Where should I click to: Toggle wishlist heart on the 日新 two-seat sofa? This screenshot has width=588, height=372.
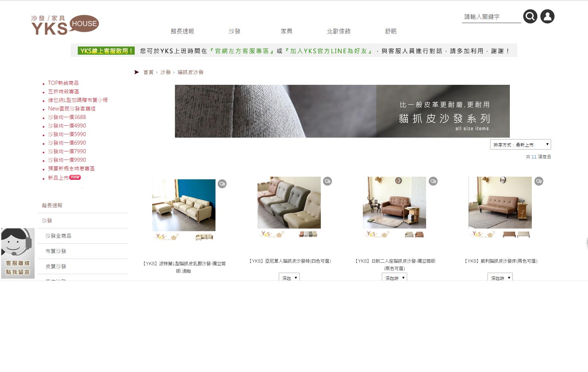pyautogui.click(x=433, y=181)
